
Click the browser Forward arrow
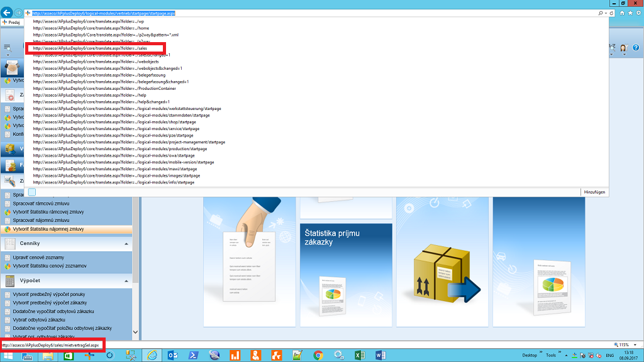18,13
